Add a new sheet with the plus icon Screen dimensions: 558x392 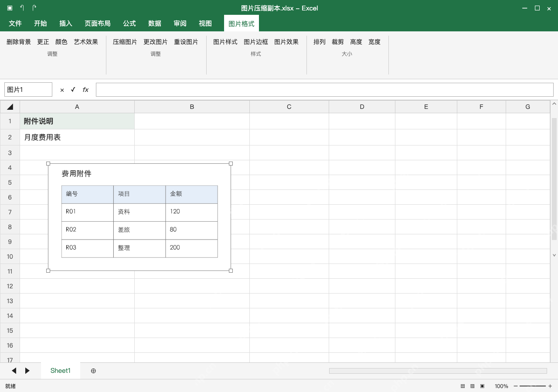point(93,371)
